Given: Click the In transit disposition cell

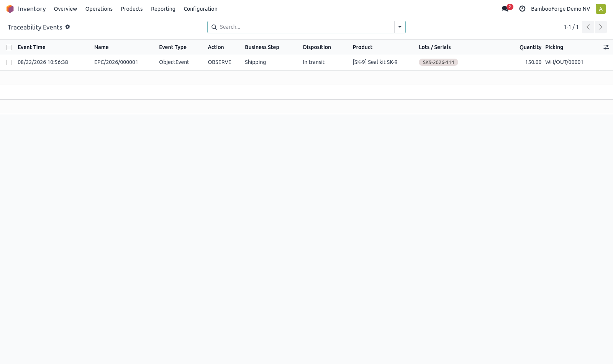Looking at the screenshot, I should click(314, 62).
